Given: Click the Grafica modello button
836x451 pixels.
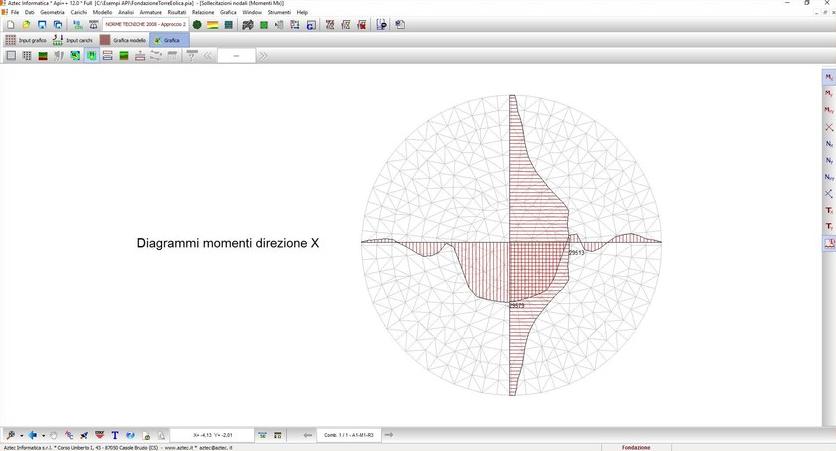Looking at the screenshot, I should (x=122, y=40).
